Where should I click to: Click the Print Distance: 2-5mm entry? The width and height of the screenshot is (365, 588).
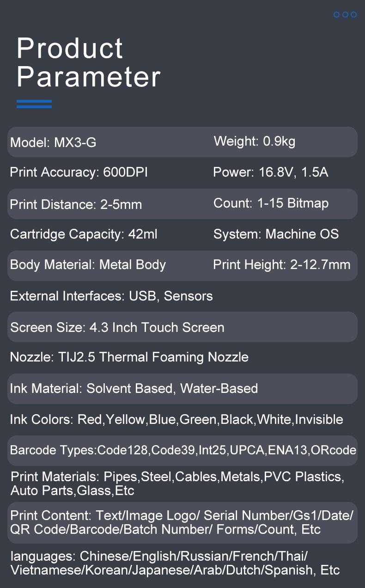coord(76,204)
